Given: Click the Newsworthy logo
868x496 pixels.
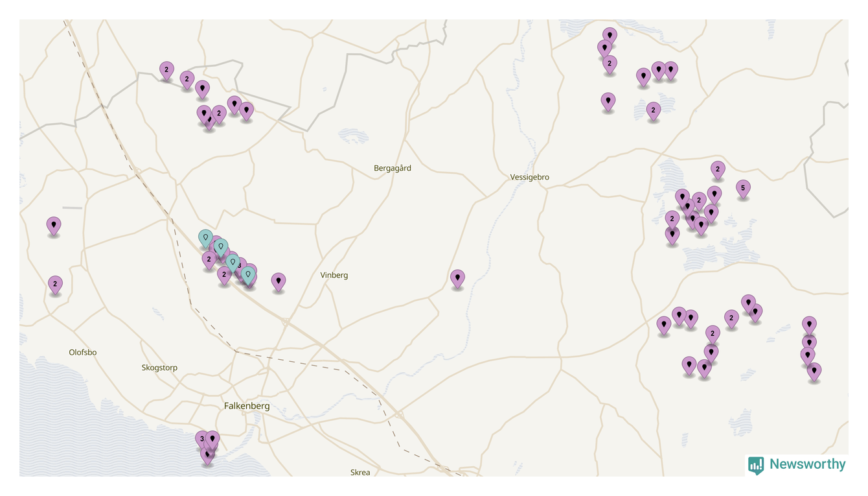Looking at the screenshot, I should [797, 464].
